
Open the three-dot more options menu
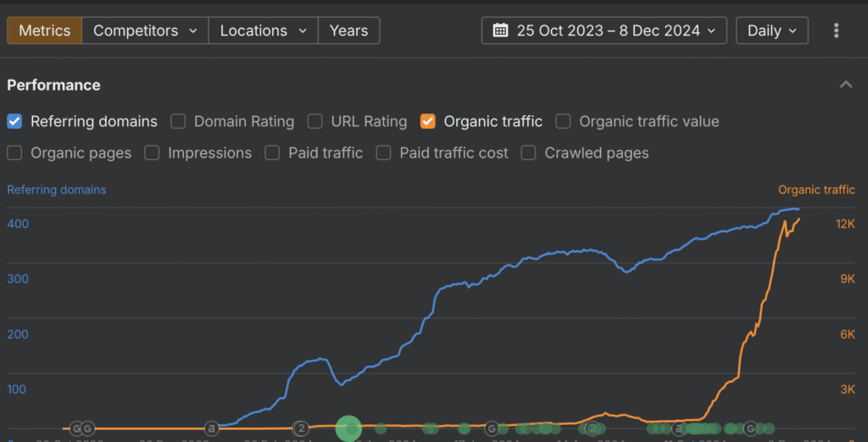pyautogui.click(x=836, y=30)
